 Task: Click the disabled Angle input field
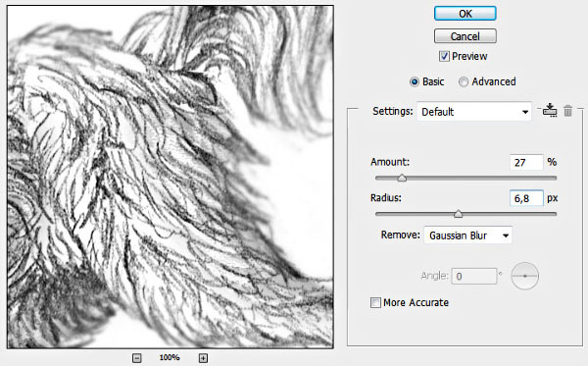click(x=474, y=277)
